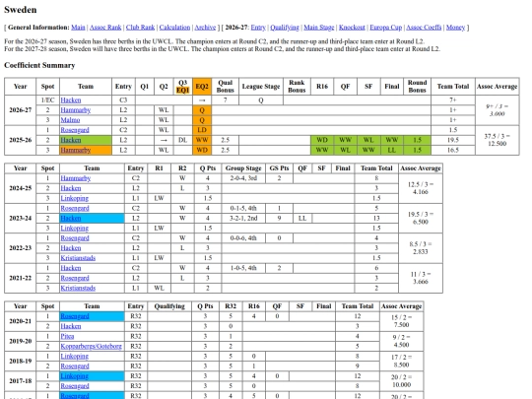532x399 pixels.
Task: Click Hacken in the 2021-22 season rows
Action: click(x=71, y=268)
